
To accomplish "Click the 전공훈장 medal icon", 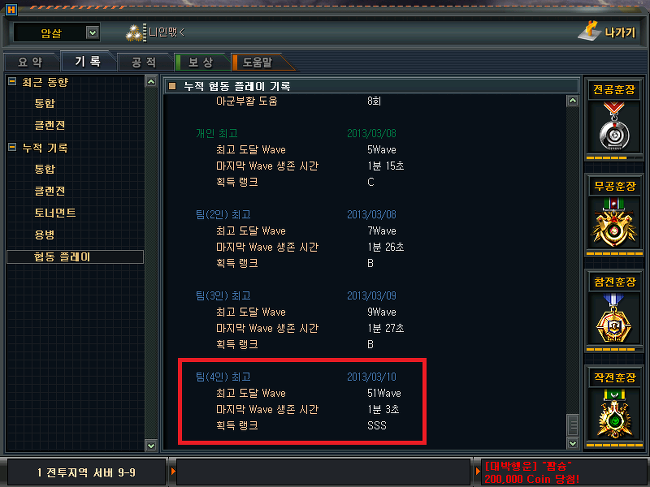I will pyautogui.click(x=614, y=127).
